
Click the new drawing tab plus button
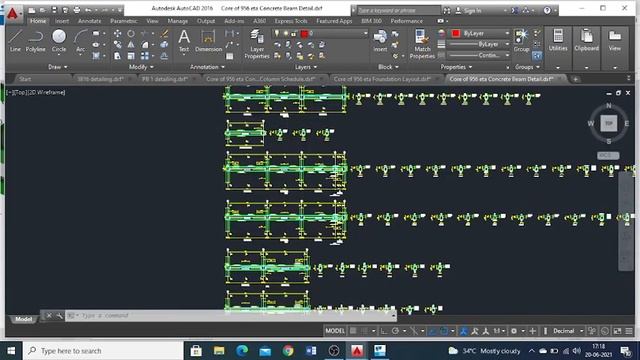pyautogui.click(x=576, y=79)
